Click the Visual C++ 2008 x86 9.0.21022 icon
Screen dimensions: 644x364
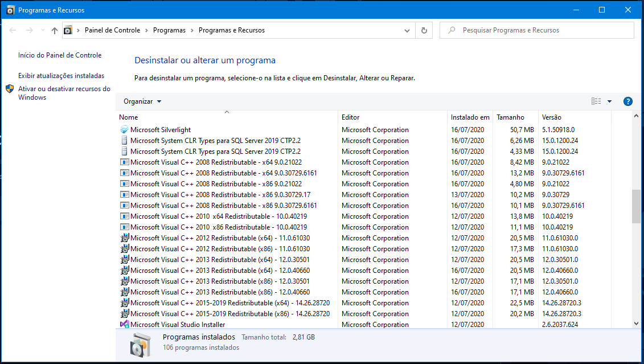(x=125, y=183)
